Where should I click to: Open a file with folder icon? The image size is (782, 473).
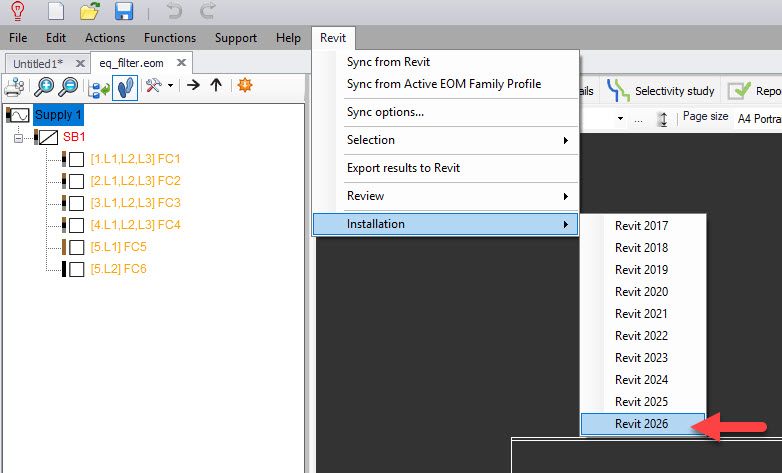click(x=90, y=10)
